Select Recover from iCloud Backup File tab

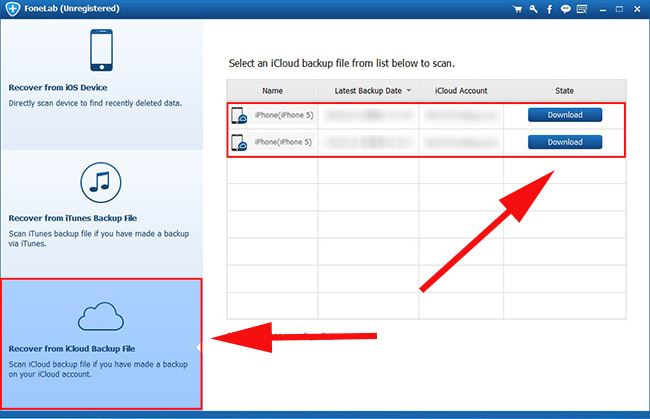coord(102,344)
